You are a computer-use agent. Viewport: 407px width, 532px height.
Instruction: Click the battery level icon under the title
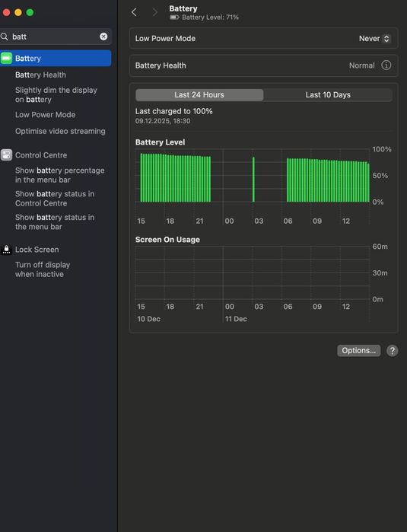coord(174,18)
